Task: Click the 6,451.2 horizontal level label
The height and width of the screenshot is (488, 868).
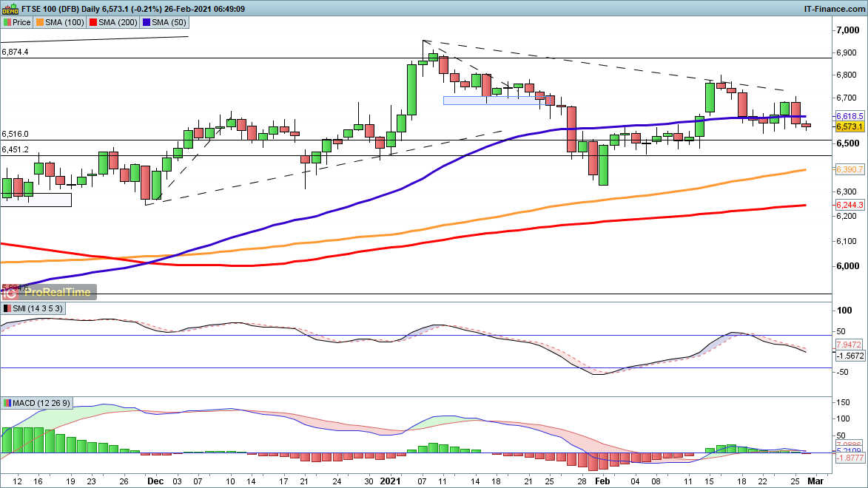Action: pyautogui.click(x=15, y=149)
